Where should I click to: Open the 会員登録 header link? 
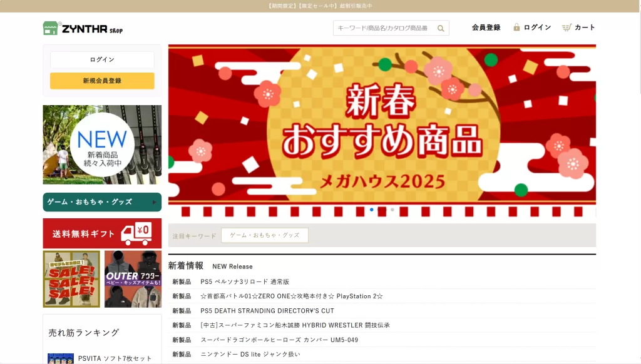pos(486,28)
